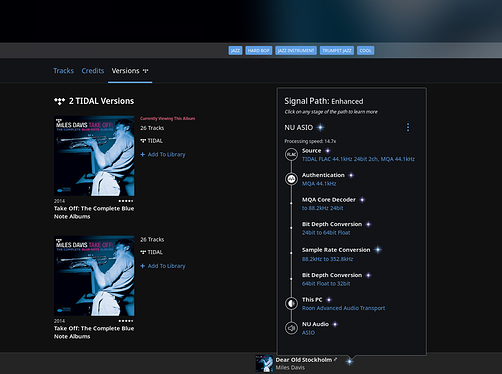The height and width of the screenshot is (374, 502).
Task: Add the second album version to library
Action: pyautogui.click(x=163, y=266)
